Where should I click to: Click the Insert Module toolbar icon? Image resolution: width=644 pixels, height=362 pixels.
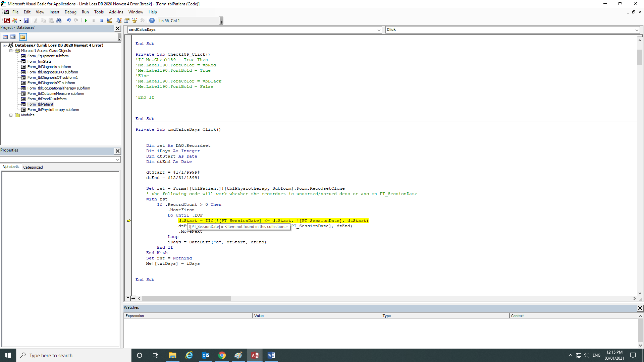[x=14, y=20]
